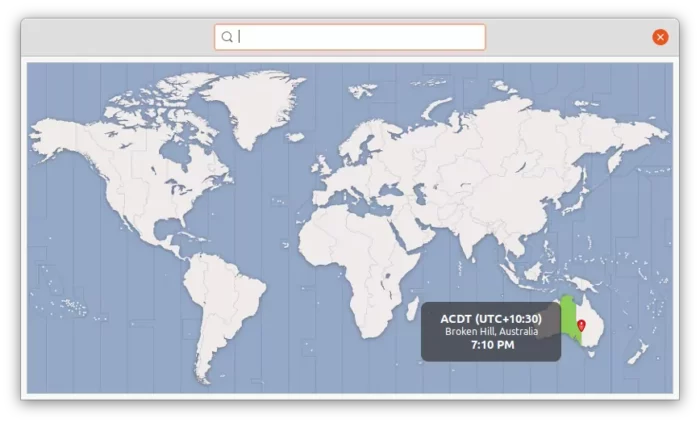Screen dimensions: 700x423
Task: Click the timezone search input field
Action: tap(350, 37)
